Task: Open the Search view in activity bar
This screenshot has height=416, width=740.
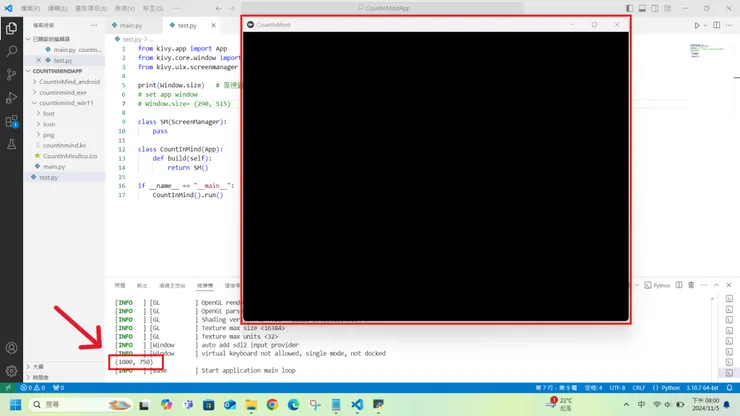Action: point(11,51)
